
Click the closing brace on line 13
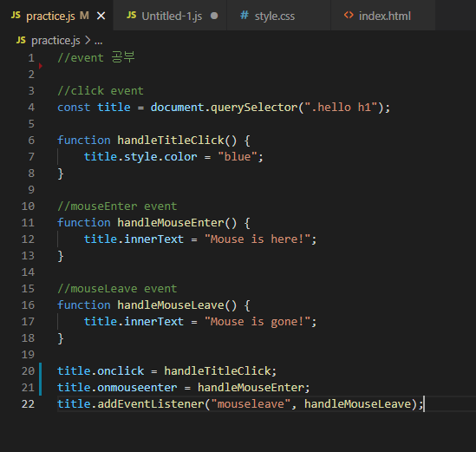tap(61, 256)
